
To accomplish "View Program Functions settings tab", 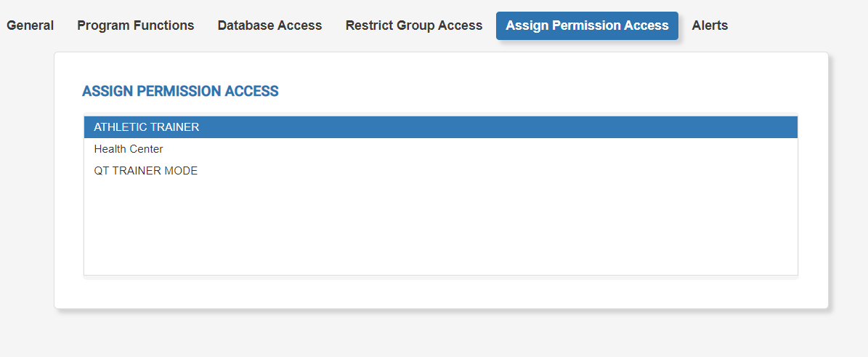I will (136, 25).
